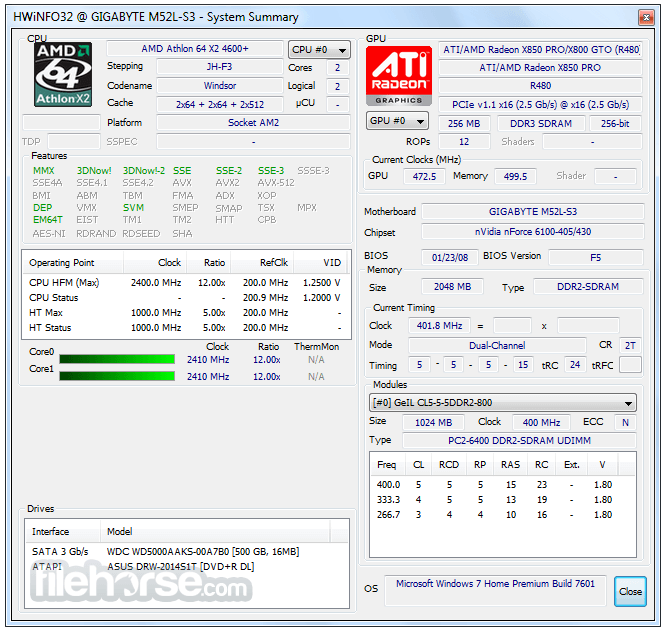Click the 400 MHz module clock field
The height and width of the screenshot is (632, 665).
(541, 422)
